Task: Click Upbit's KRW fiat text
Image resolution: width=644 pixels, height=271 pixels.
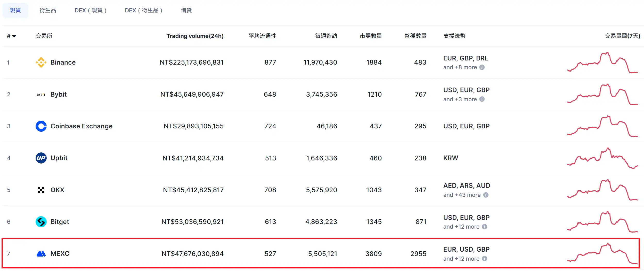Action: (x=451, y=158)
